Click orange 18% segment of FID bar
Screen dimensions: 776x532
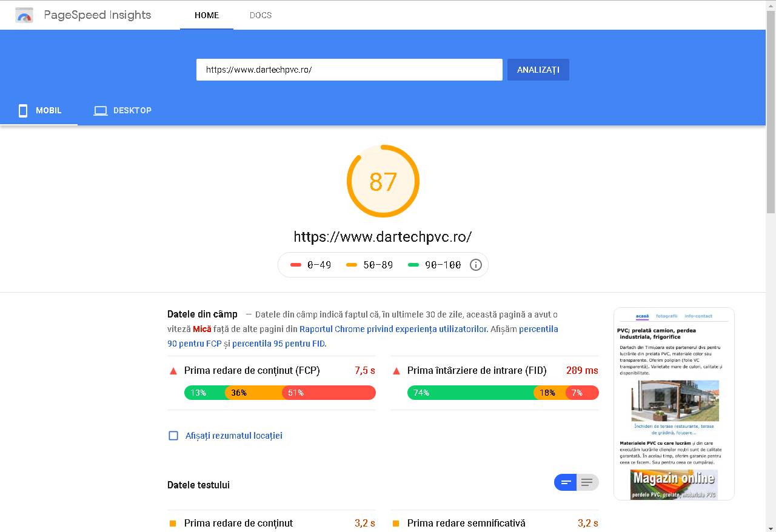[x=550, y=393]
